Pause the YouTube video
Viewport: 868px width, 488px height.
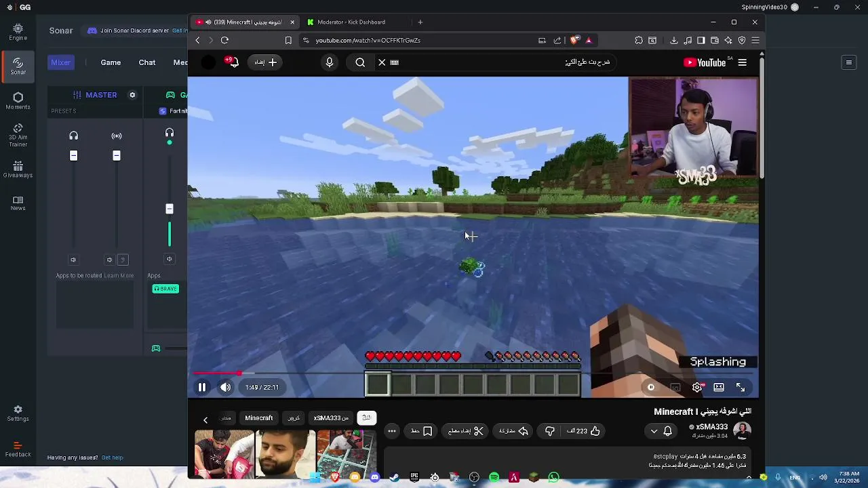pos(202,387)
